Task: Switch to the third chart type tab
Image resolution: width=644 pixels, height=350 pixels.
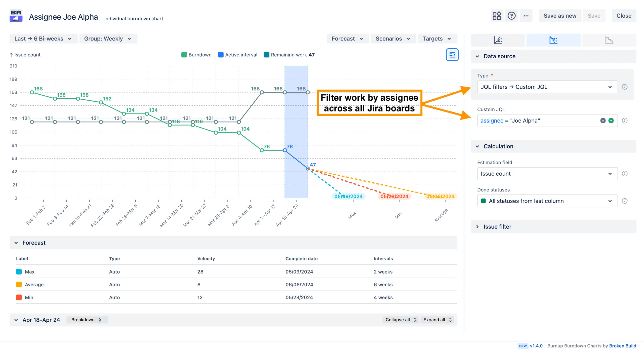Action: pos(609,40)
